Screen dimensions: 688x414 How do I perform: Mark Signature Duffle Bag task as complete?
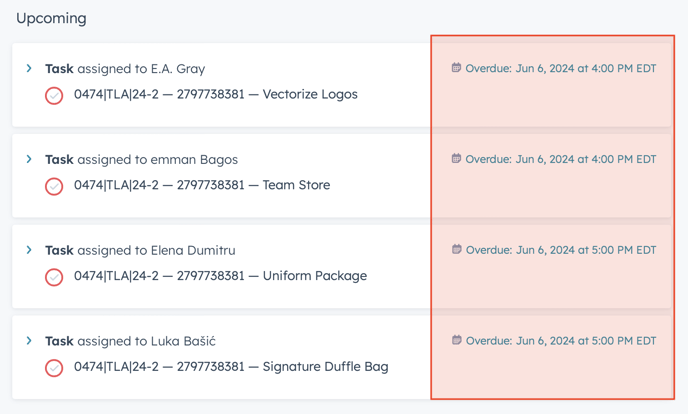pyautogui.click(x=54, y=367)
